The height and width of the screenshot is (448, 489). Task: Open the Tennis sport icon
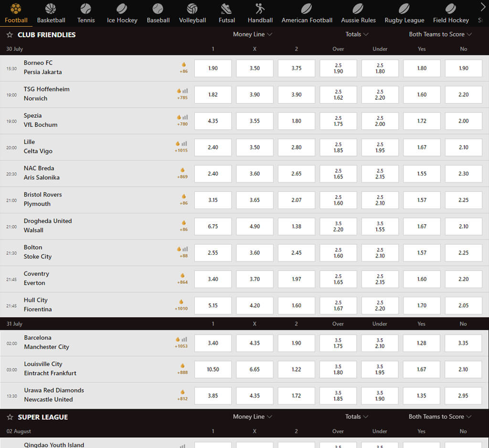click(x=86, y=9)
